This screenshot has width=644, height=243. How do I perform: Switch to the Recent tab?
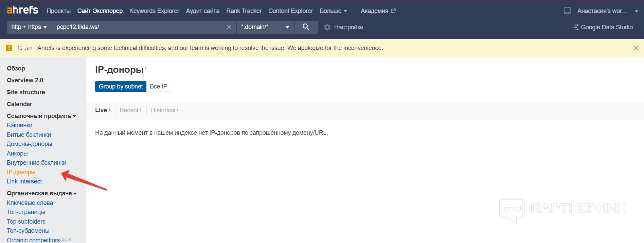(x=129, y=110)
